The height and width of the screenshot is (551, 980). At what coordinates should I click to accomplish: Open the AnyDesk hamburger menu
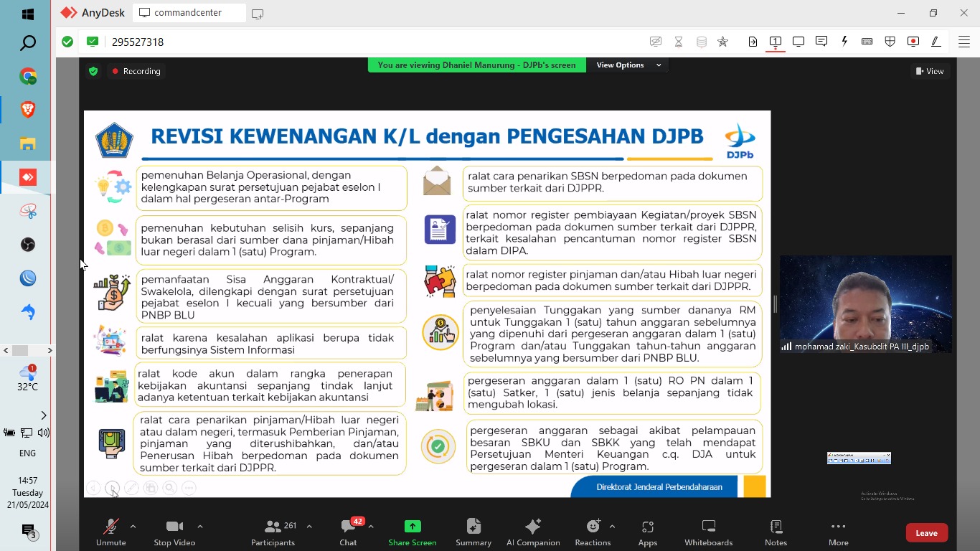pyautogui.click(x=963, y=42)
